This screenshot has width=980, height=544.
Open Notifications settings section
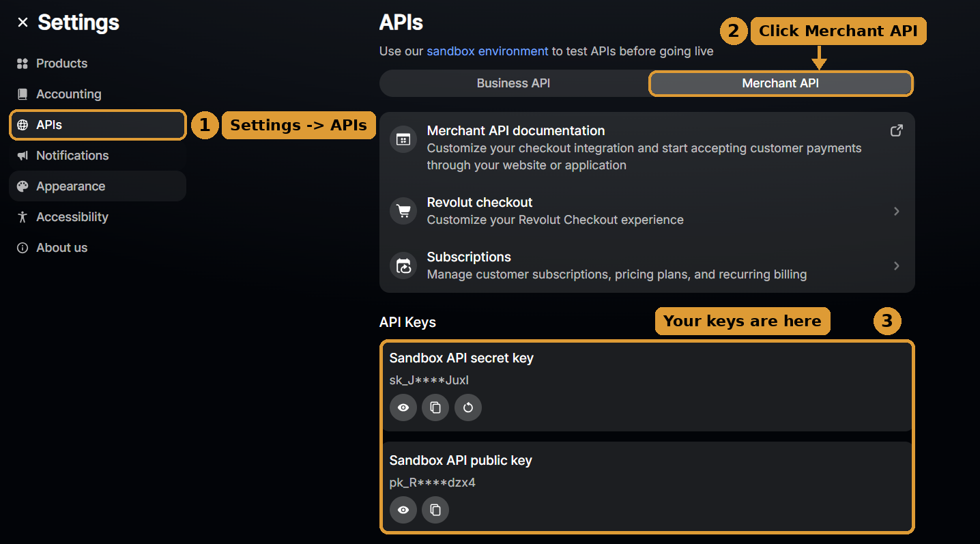coord(98,156)
